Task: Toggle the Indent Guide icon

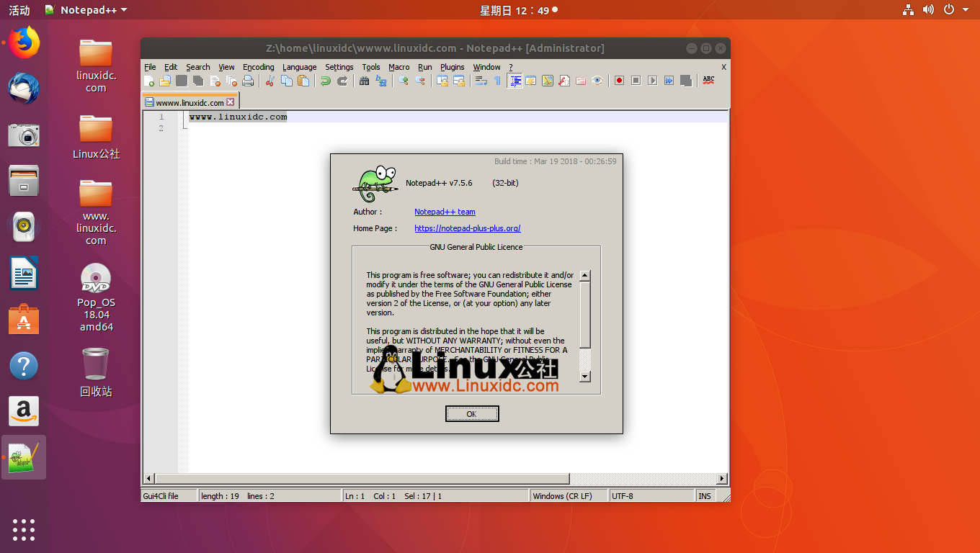Action: [x=514, y=81]
